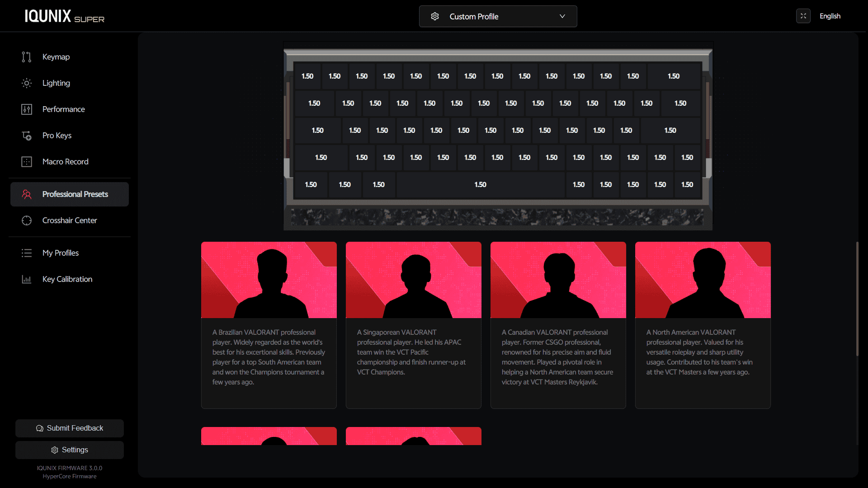Select the Canadian VALORANT player preset card

coord(558,325)
